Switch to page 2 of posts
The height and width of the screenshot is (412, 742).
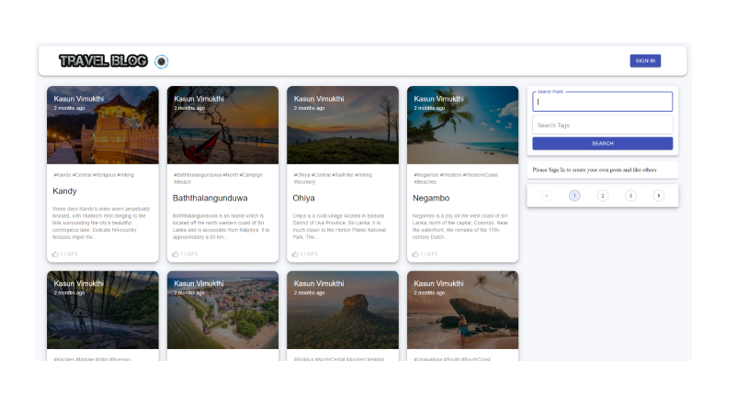point(603,196)
